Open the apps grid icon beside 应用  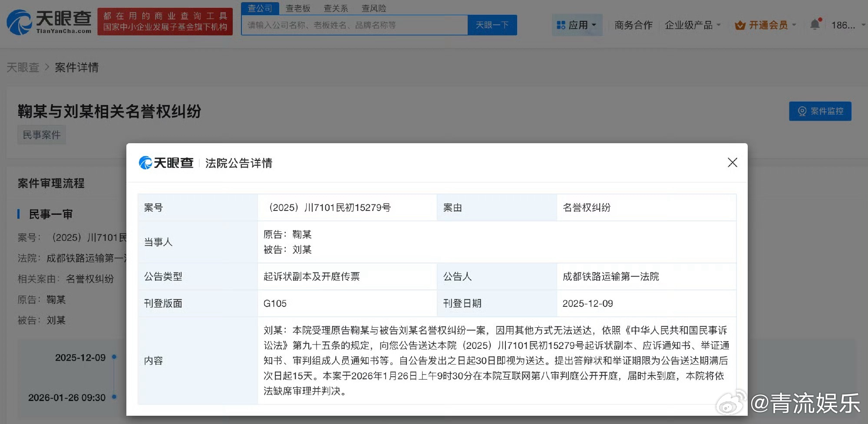pyautogui.click(x=561, y=25)
